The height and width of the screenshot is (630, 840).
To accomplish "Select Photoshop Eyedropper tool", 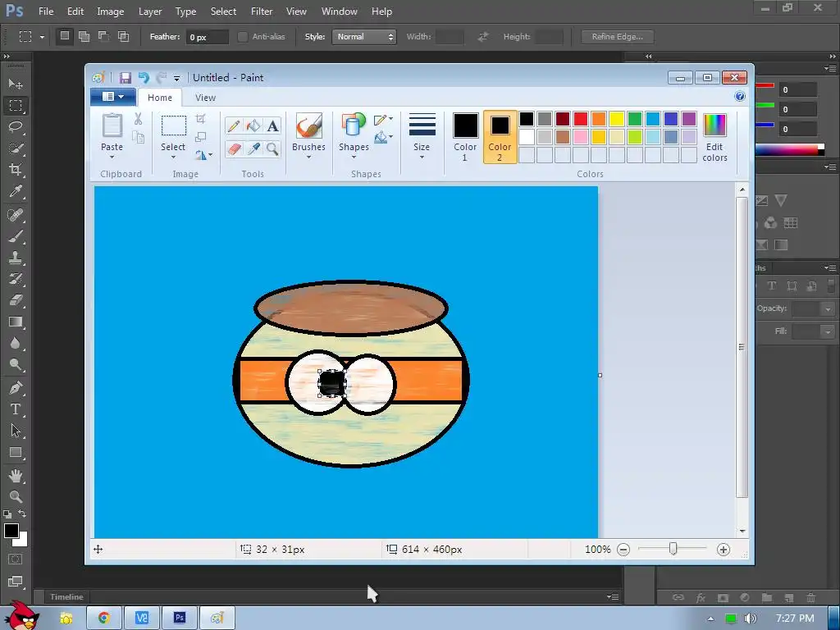I will tap(16, 191).
